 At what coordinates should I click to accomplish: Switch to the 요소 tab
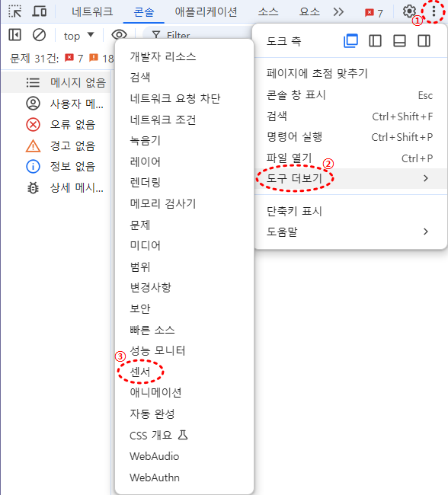[309, 11]
